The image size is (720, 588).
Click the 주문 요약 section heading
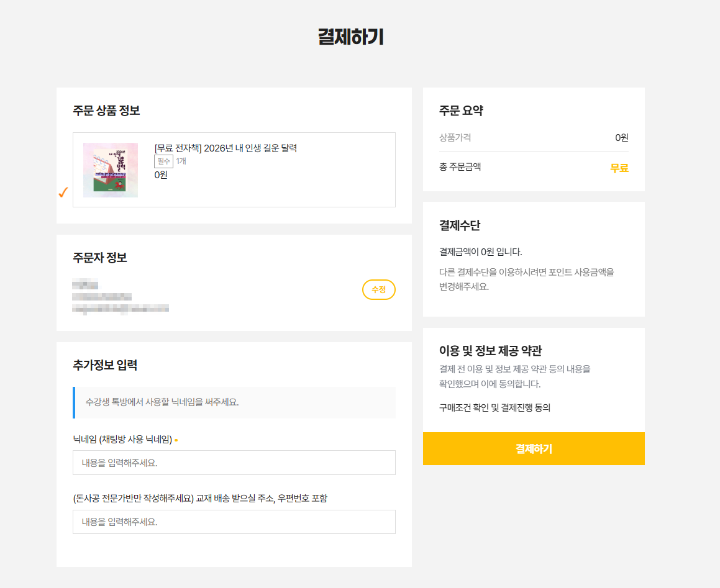coord(461,111)
